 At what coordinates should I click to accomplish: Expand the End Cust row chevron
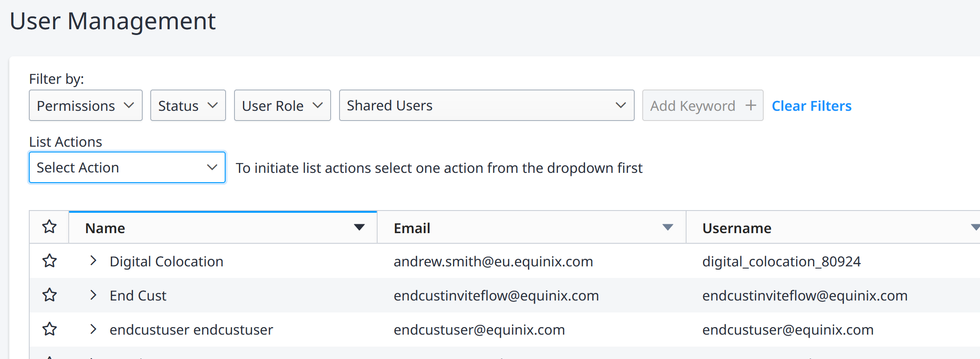[x=93, y=295]
